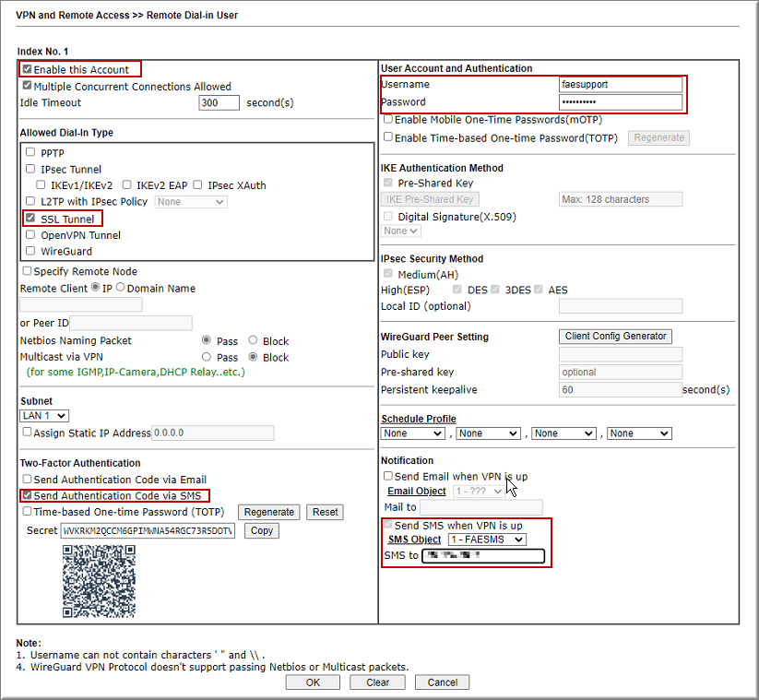The image size is (759, 700).
Task: Click the OK button
Action: (313, 682)
